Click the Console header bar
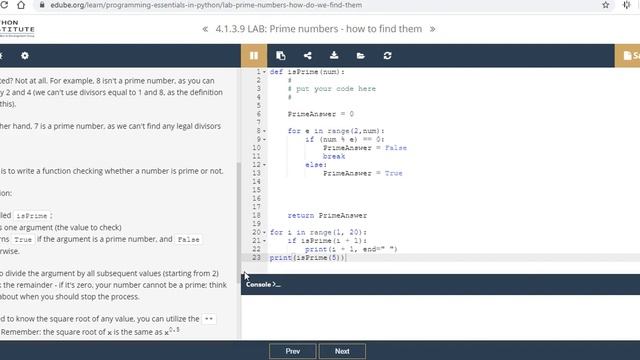This screenshot has width=640, height=360. 440,284
